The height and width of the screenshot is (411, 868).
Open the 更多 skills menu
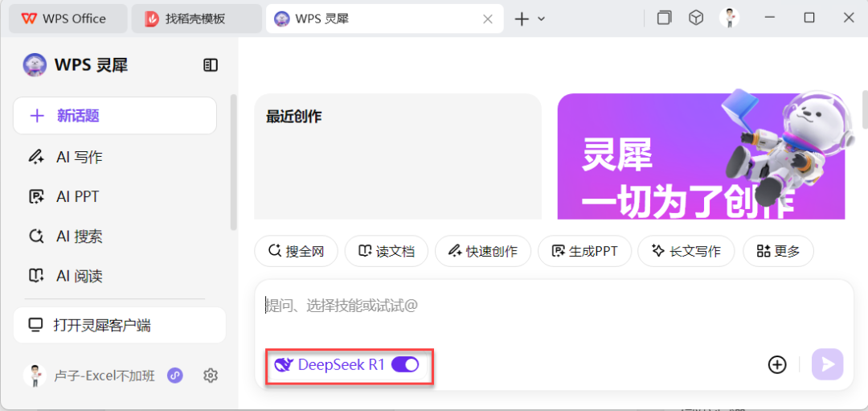(x=778, y=251)
